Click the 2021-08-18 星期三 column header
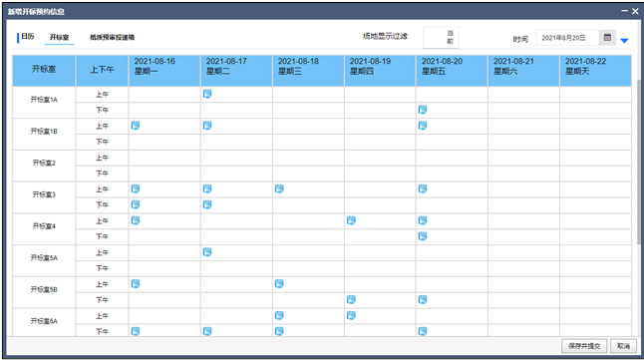 308,71
